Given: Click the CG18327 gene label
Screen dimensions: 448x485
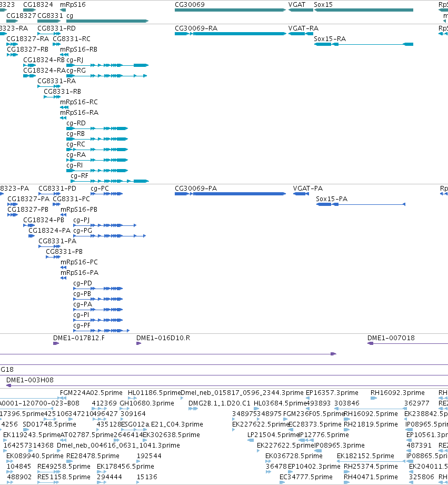Looking at the screenshot, I should [22, 15].
